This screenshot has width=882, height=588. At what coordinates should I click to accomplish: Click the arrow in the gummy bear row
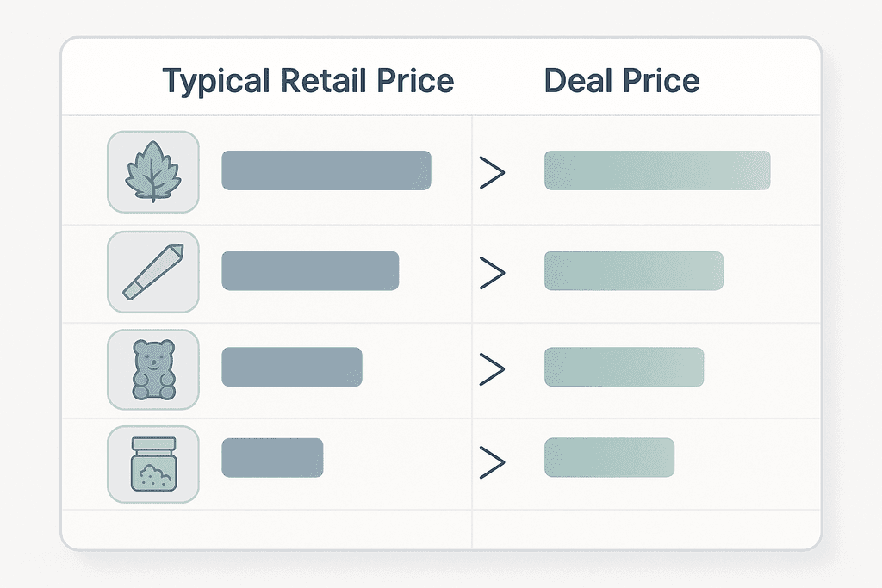click(492, 368)
